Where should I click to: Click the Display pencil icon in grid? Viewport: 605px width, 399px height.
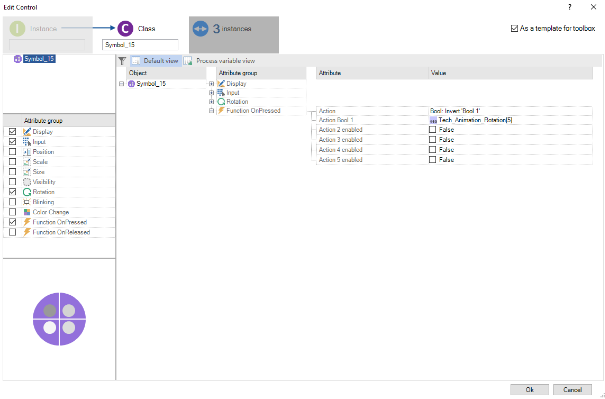(221, 84)
